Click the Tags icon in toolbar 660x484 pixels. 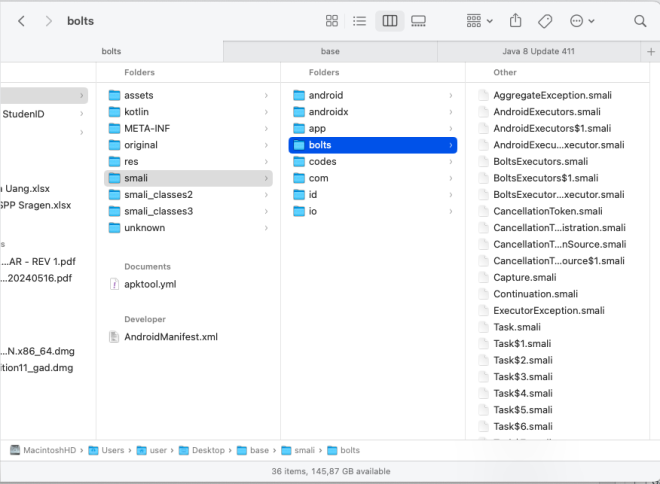(x=545, y=21)
